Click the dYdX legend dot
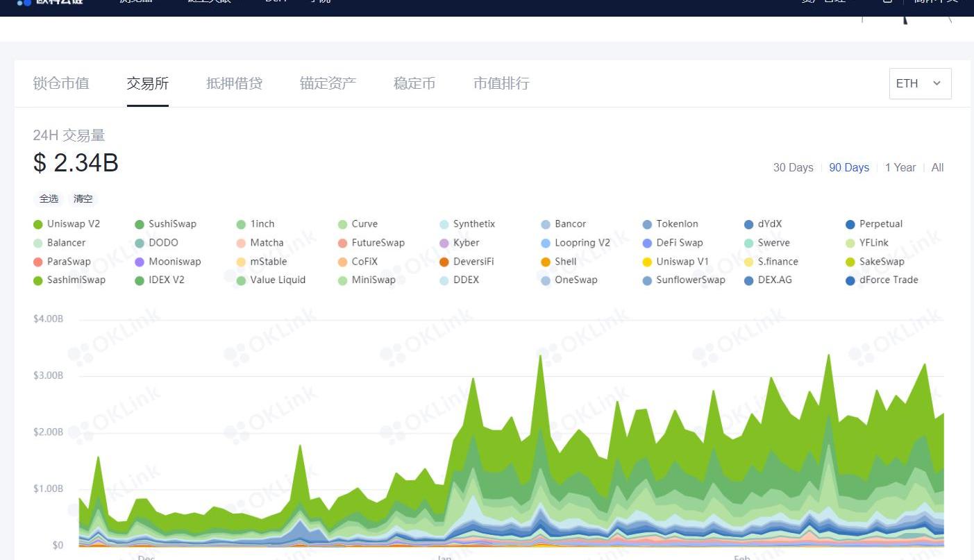This screenshot has height=560, width=974. [748, 224]
